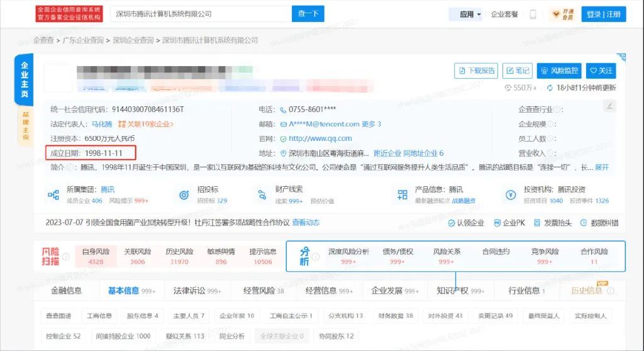
Task: Click the 招投标 target icon
Action: (184, 195)
